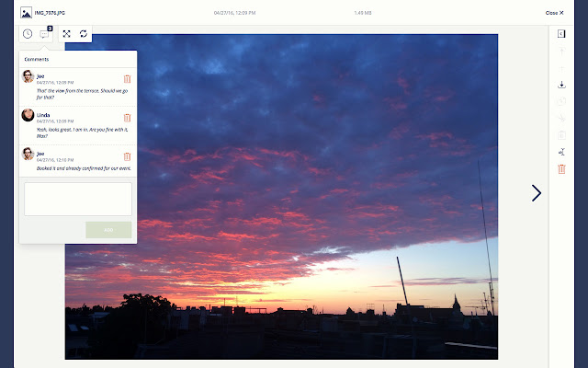
Task: Delete Linda's comment with trash icon
Action: pyautogui.click(x=127, y=118)
